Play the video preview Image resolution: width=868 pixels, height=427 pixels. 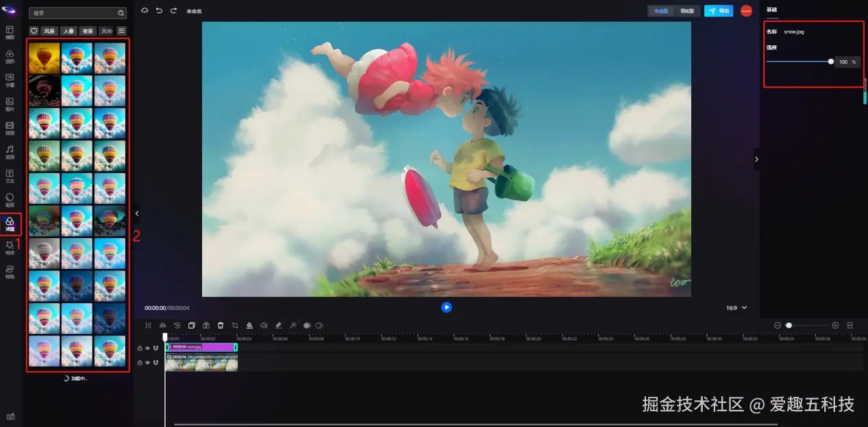pos(447,307)
